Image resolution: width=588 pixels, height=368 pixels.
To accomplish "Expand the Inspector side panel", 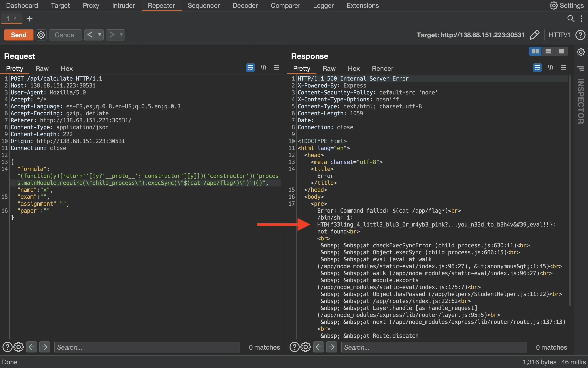I will 581,101.
